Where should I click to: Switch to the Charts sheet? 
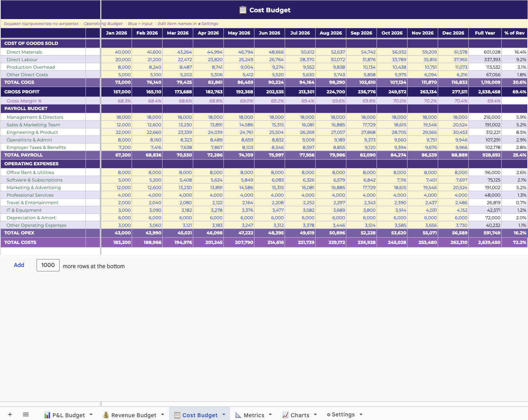(x=300, y=415)
